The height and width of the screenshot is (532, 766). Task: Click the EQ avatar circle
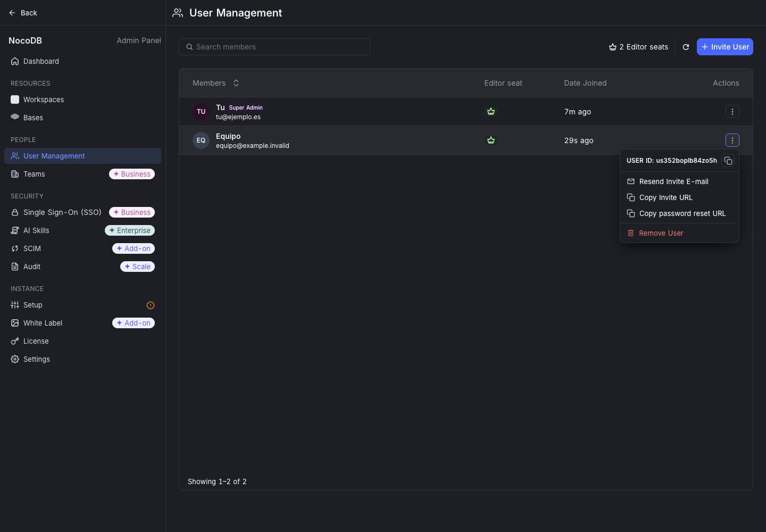click(x=201, y=140)
